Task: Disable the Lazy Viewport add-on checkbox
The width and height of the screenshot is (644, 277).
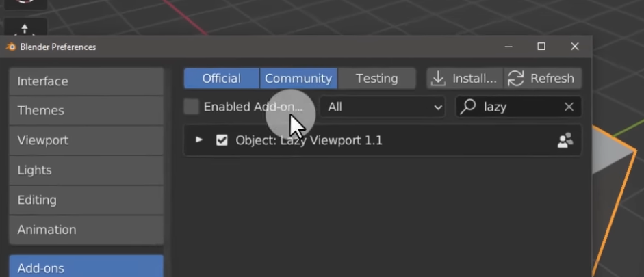Action: (222, 140)
